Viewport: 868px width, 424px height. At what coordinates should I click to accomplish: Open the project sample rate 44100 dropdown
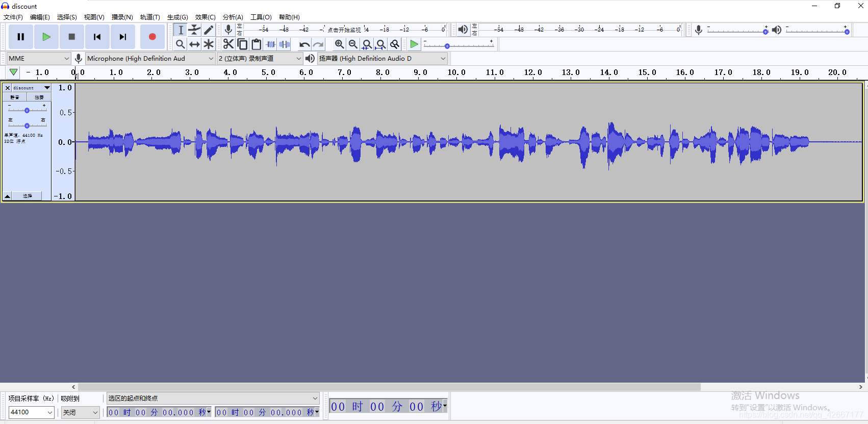tap(32, 412)
